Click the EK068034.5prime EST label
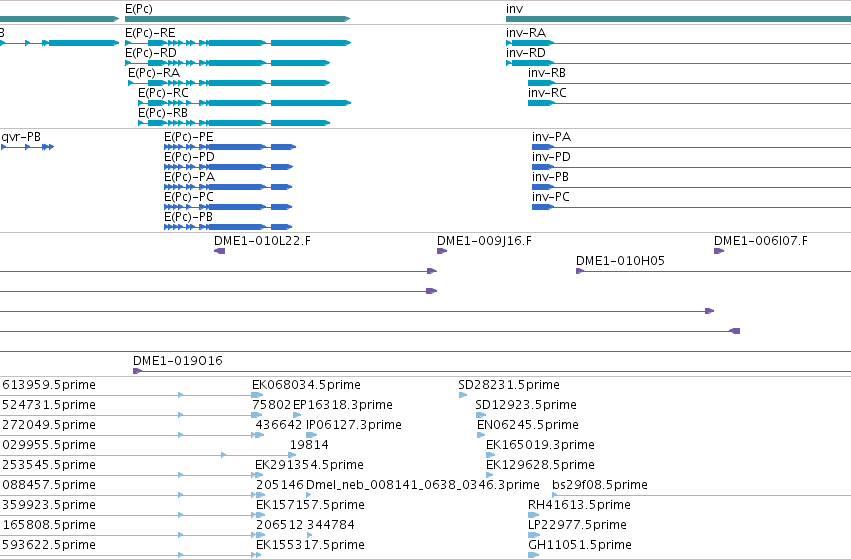 click(x=307, y=385)
